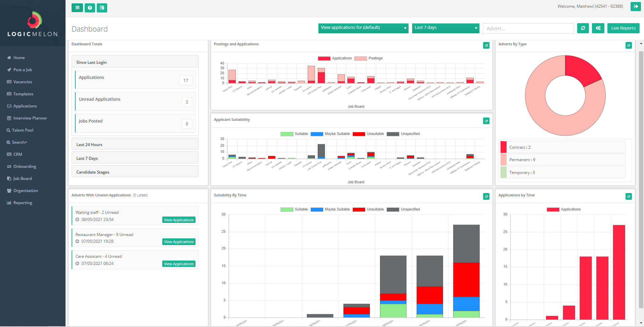Expand the Last 7 Days section
The width and height of the screenshot is (644, 327).
click(135, 158)
